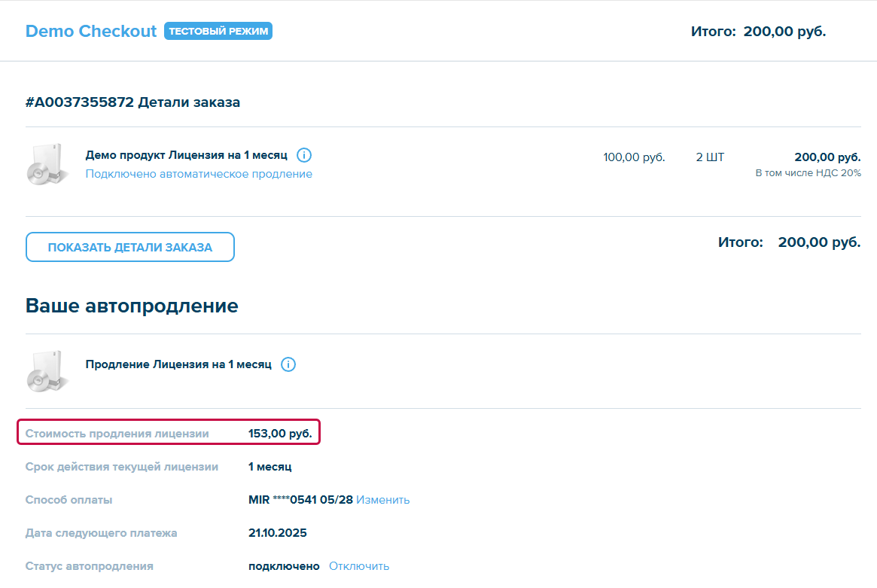Click info icon next to Продление Лицензия
This screenshot has width=877, height=588.
point(288,364)
